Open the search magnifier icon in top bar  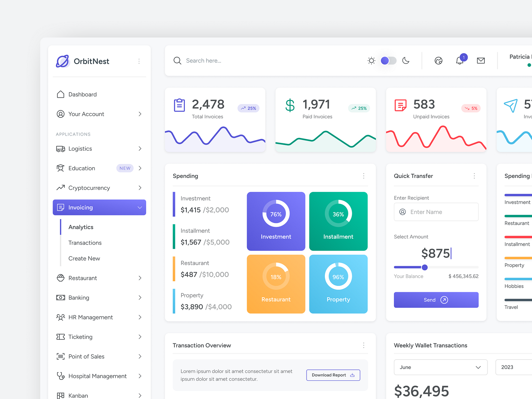tap(177, 61)
